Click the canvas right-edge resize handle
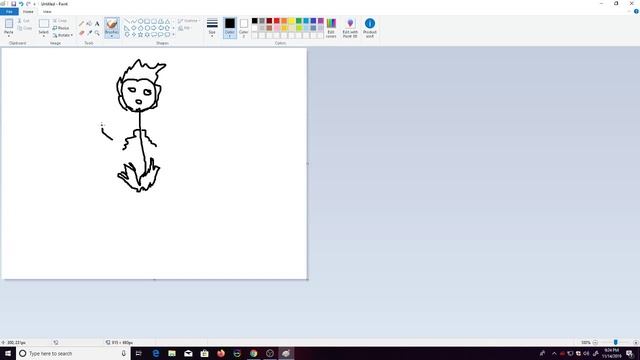Viewport: 640px width, 360px height. click(307, 164)
